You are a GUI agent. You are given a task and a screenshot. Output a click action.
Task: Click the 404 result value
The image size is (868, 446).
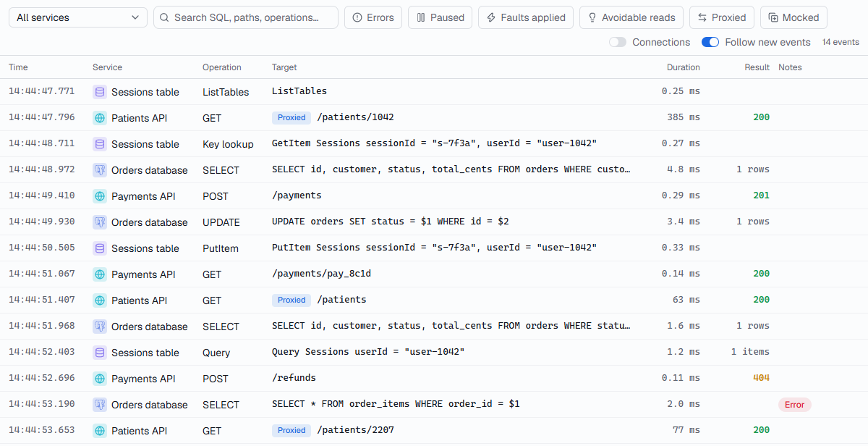[x=761, y=378]
